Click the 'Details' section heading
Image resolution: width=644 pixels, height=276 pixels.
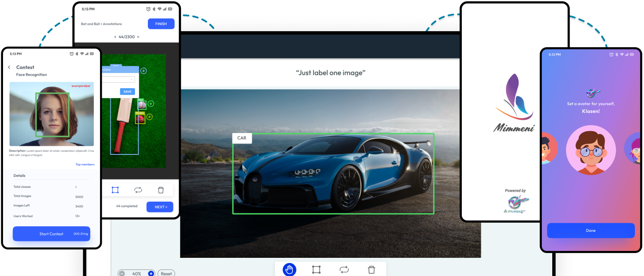pyautogui.click(x=19, y=176)
